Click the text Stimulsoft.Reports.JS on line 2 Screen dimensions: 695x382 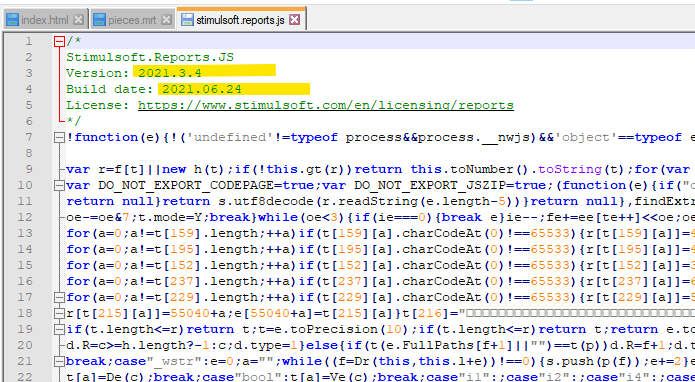click(150, 57)
